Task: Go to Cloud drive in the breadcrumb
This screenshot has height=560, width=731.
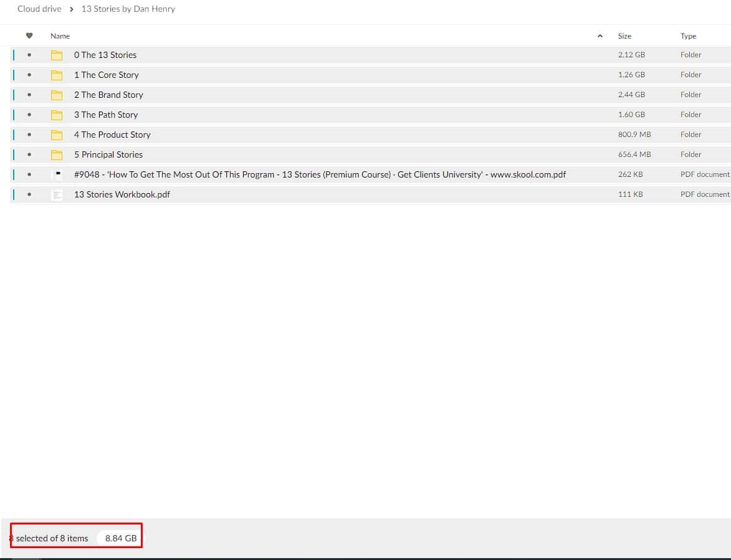Action: 39,9
